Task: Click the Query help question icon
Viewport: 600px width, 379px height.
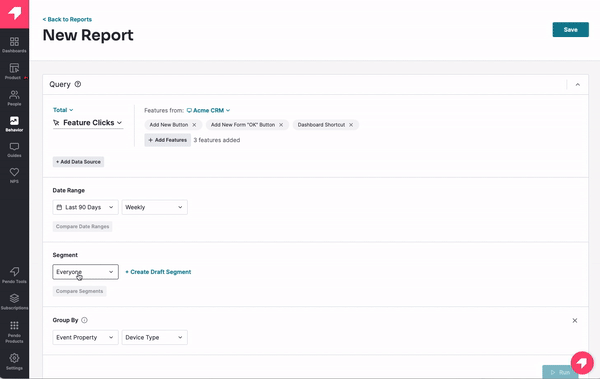Action: [x=78, y=84]
